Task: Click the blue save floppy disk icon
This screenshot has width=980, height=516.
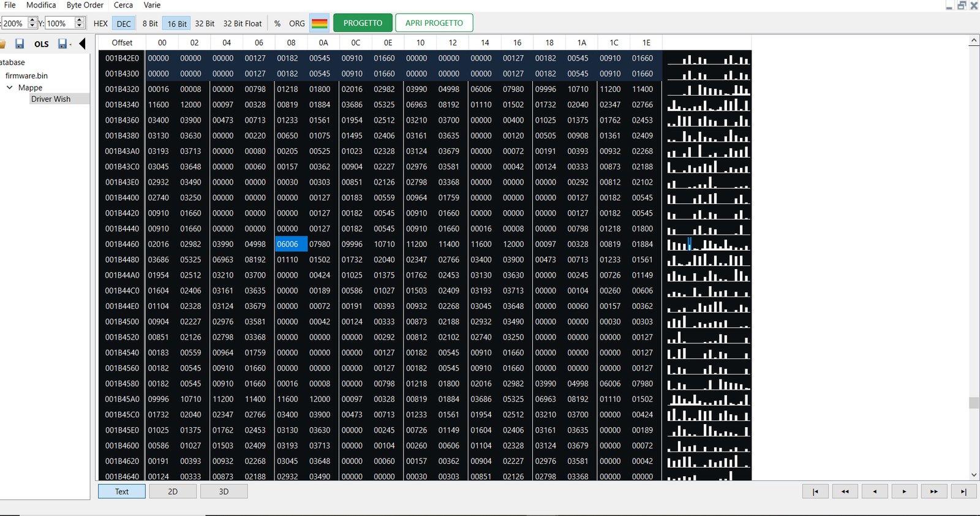Action: tap(20, 44)
